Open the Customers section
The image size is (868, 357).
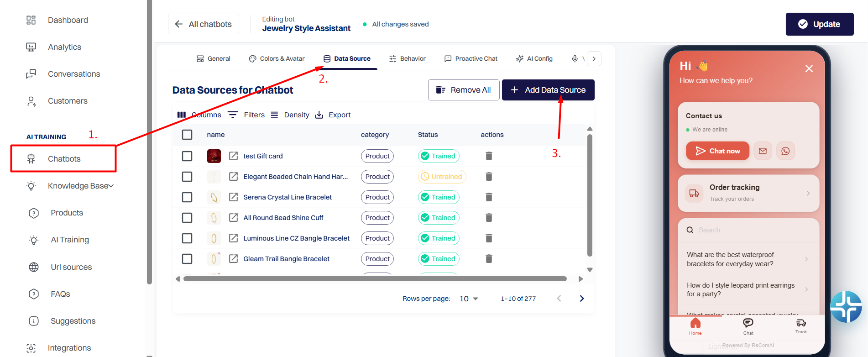57,101
